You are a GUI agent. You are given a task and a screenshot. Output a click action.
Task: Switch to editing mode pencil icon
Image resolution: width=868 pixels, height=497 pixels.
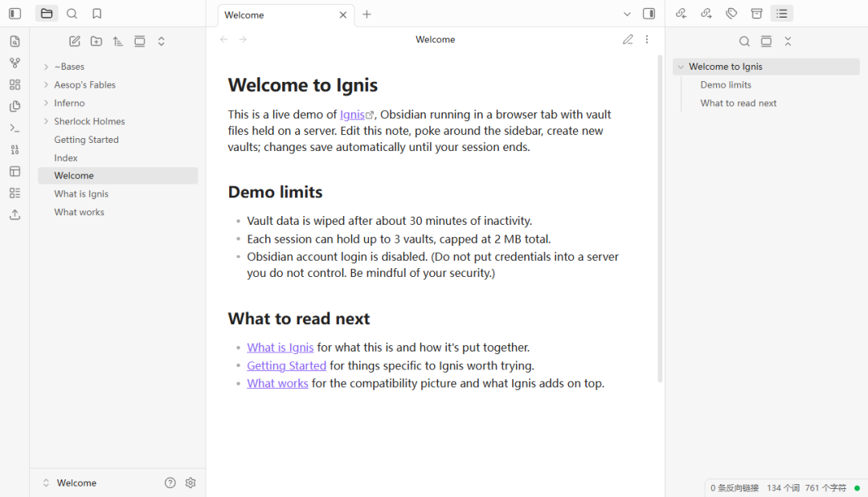628,39
